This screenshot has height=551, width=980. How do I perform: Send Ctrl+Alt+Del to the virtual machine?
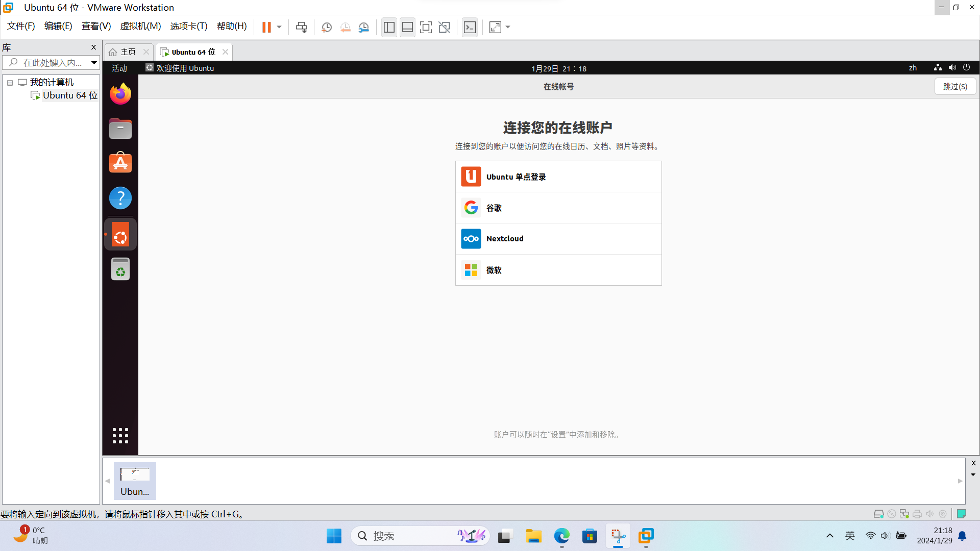tap(302, 27)
